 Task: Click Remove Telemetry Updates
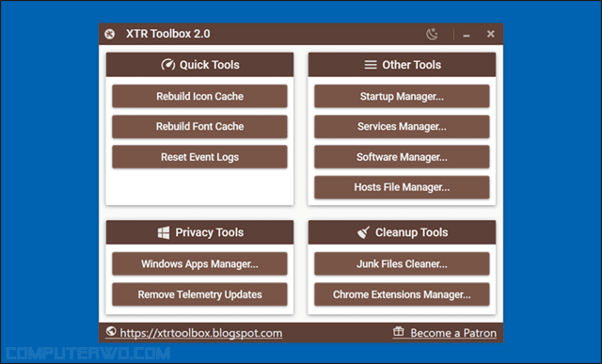(x=199, y=294)
